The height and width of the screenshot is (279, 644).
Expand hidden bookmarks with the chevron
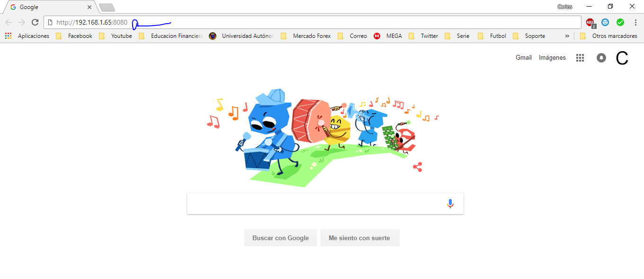pyautogui.click(x=567, y=36)
